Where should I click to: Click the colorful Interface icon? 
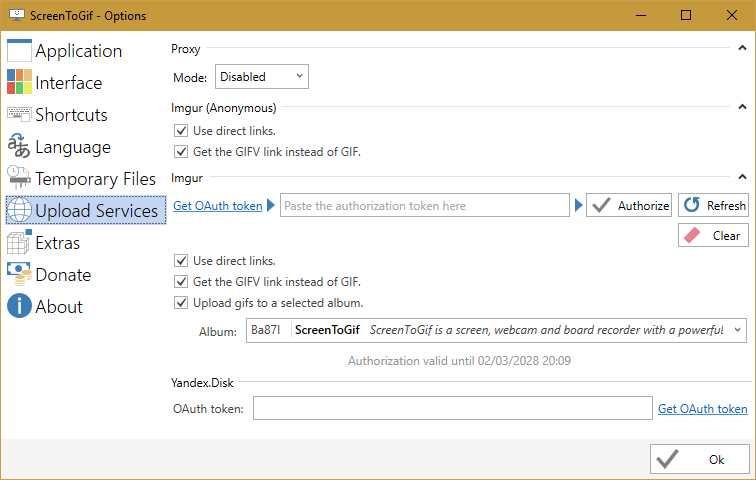pyautogui.click(x=19, y=82)
